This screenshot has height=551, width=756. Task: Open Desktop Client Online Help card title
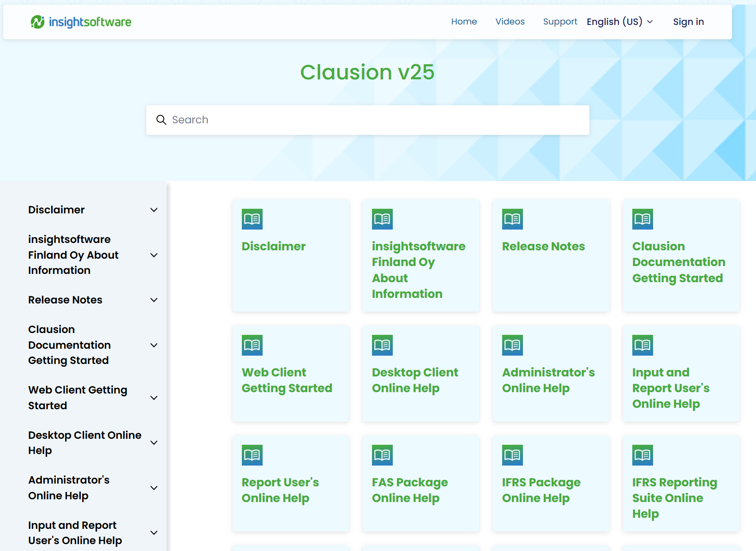tap(415, 380)
